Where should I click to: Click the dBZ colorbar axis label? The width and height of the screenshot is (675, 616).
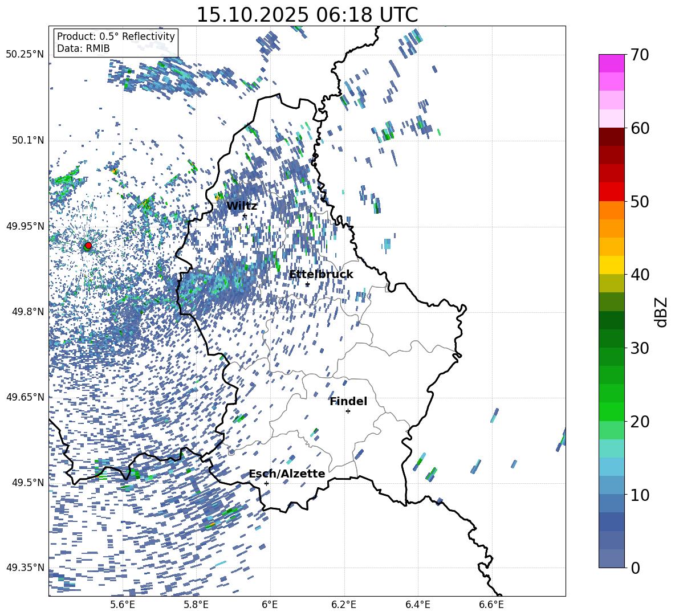(x=662, y=312)
